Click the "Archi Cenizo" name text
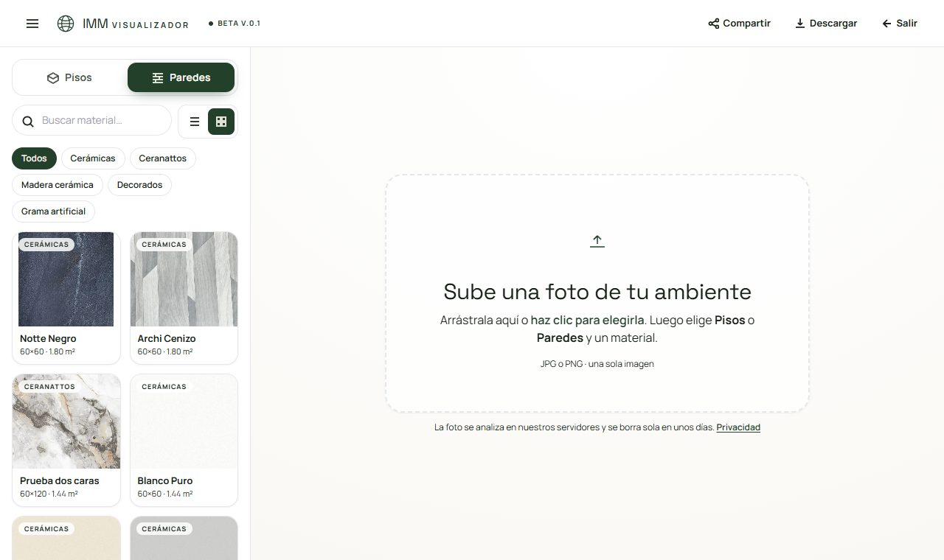The width and height of the screenshot is (944, 560). click(x=167, y=339)
